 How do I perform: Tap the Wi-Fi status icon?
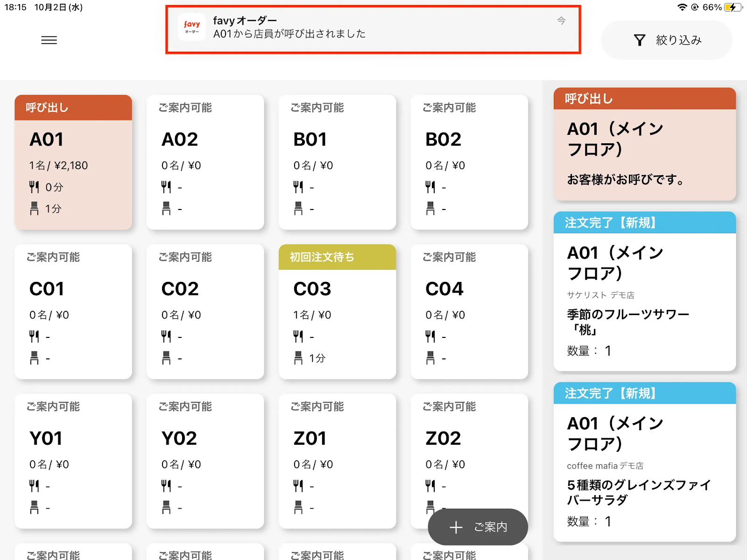coord(682,7)
